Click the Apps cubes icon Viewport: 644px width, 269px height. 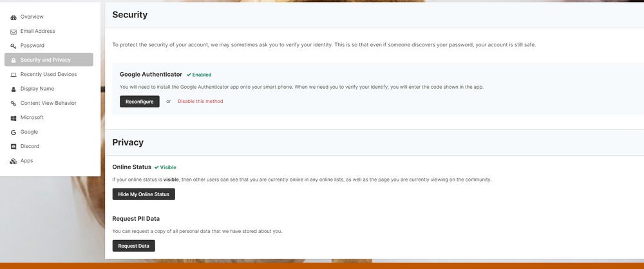click(14, 161)
